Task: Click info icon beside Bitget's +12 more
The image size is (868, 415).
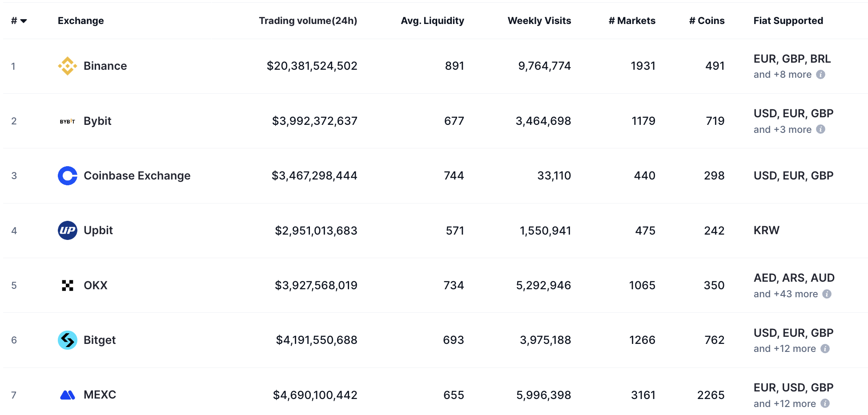Action: [x=825, y=349]
